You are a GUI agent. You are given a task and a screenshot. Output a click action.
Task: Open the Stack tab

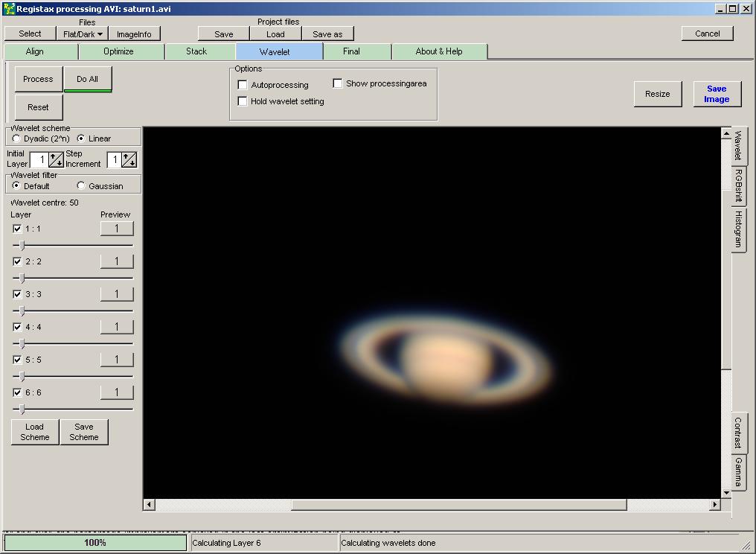pyautogui.click(x=200, y=51)
